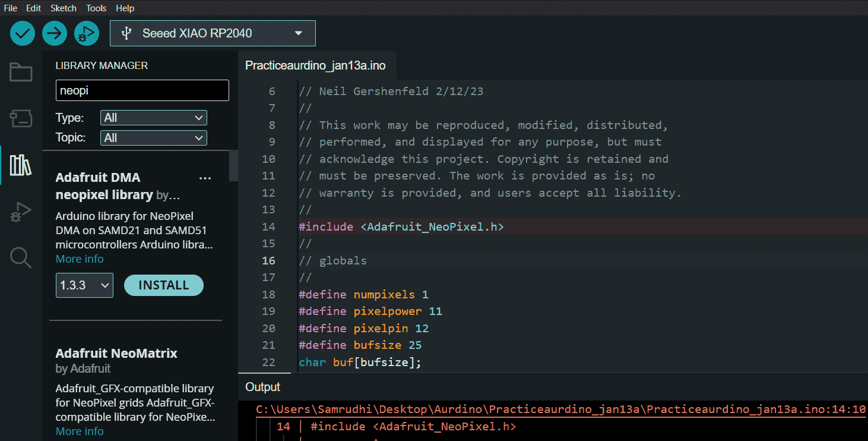This screenshot has height=441, width=868.
Task: Click the error file path in Output
Action: click(560, 409)
